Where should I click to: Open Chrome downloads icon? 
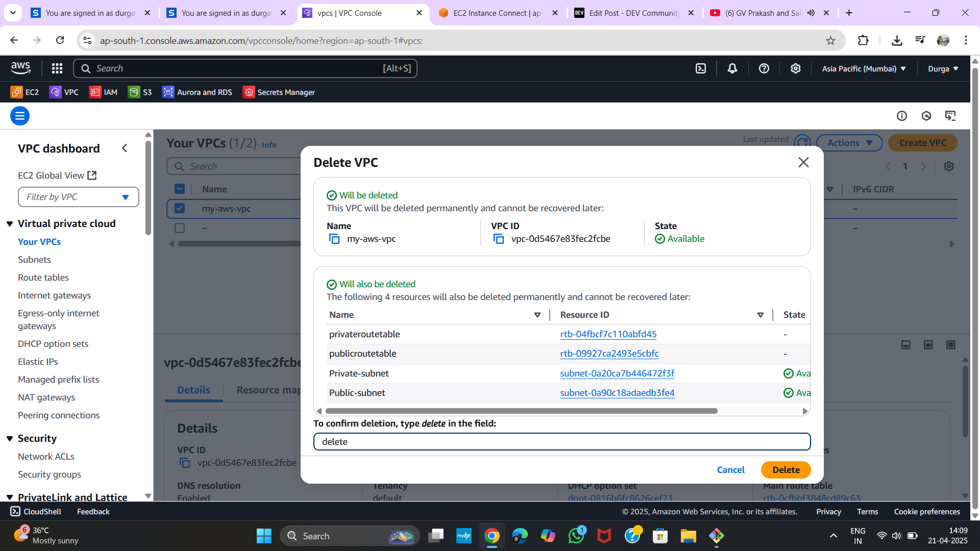(897, 40)
